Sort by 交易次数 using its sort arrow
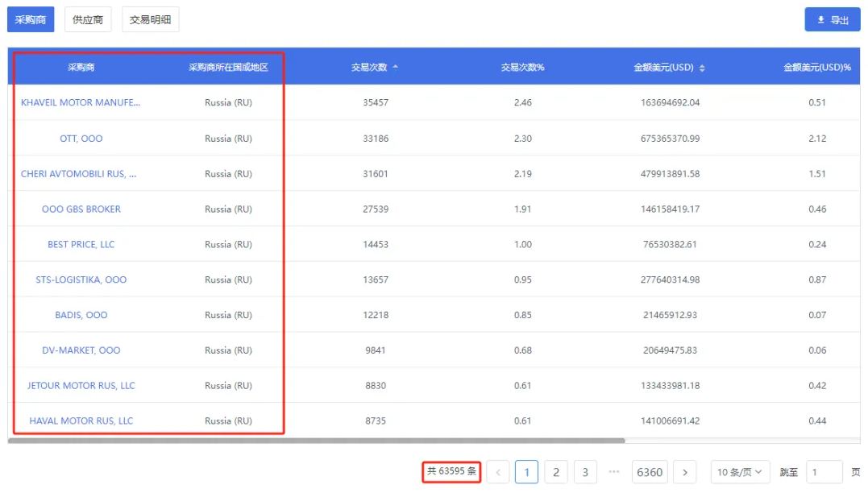868x493 pixels. pyautogui.click(x=395, y=67)
